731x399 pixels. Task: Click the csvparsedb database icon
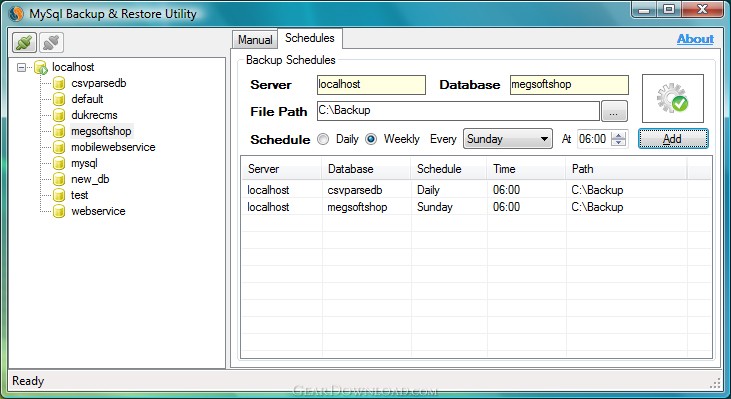(x=59, y=83)
